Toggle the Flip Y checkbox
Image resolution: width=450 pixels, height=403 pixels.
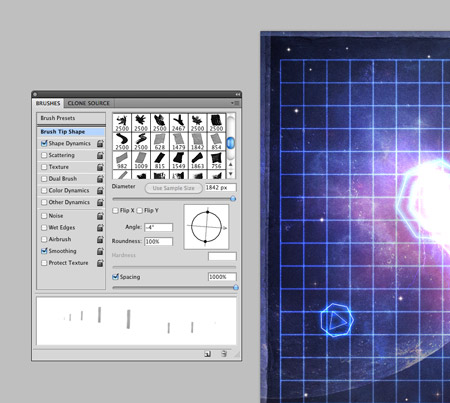click(x=140, y=211)
